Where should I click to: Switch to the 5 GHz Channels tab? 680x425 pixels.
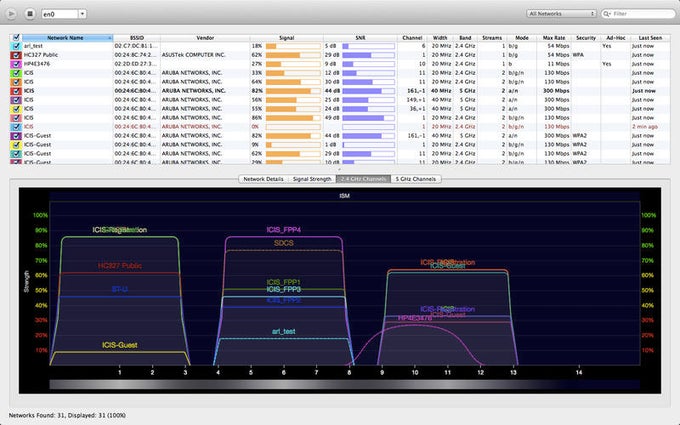(x=416, y=179)
